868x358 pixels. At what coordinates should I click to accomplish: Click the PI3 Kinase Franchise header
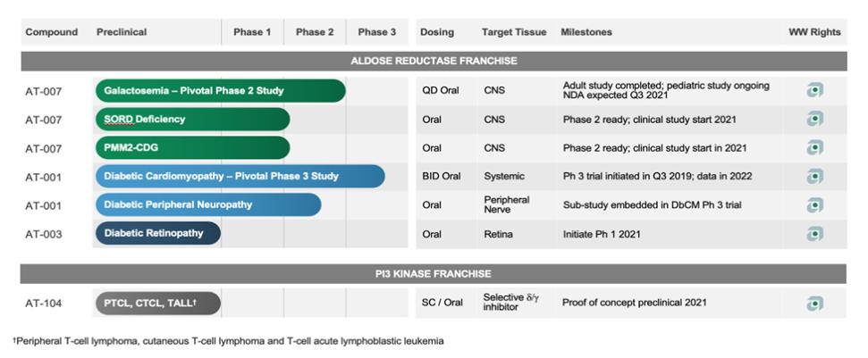click(434, 273)
